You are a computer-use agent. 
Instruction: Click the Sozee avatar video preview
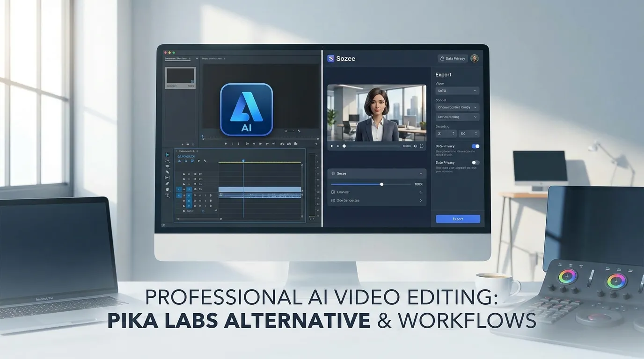377,113
